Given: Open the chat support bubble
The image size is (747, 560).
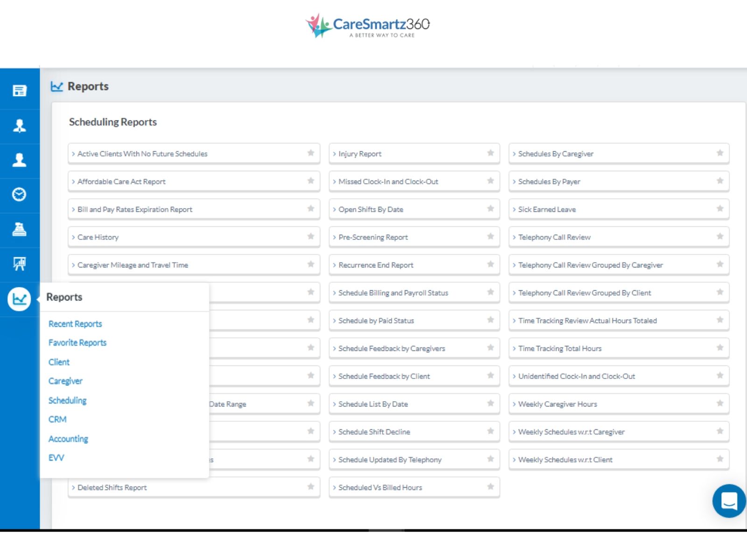Looking at the screenshot, I should (729, 501).
